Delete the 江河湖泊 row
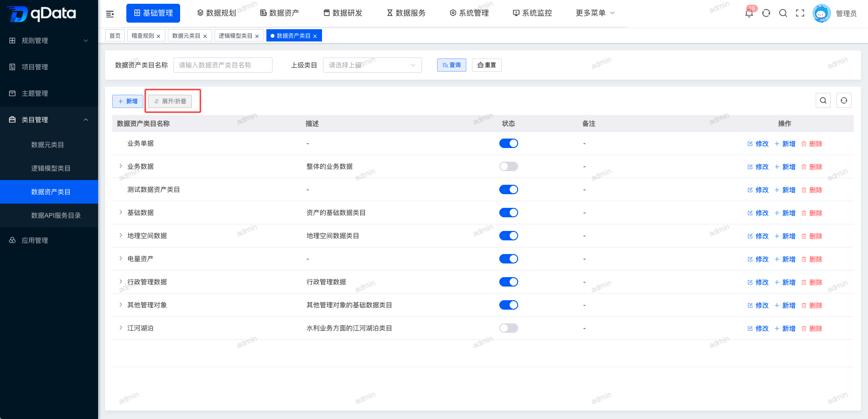 (812, 329)
